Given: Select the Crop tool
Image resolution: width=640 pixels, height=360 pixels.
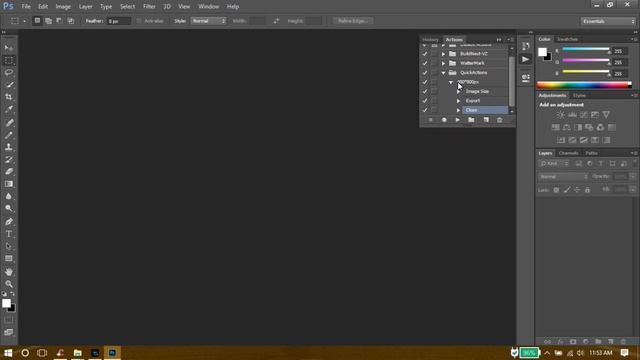Looking at the screenshot, I should pos(9,97).
